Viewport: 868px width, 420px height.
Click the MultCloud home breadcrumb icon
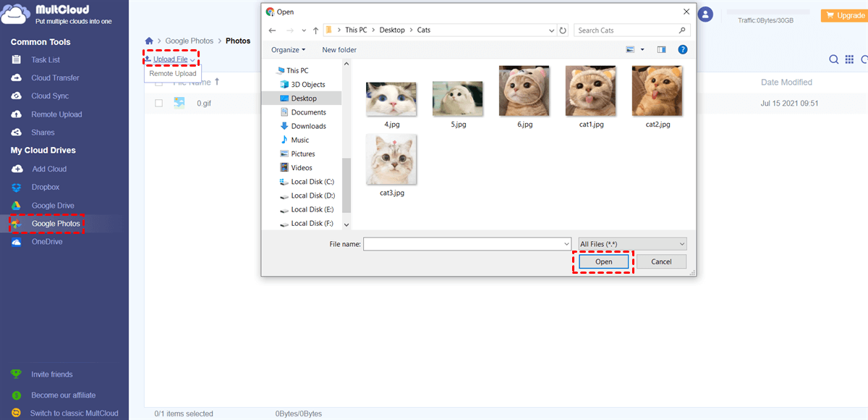click(149, 41)
